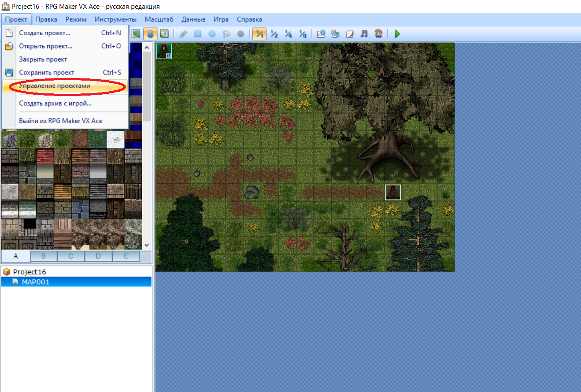Open the Масштаб menu

159,19
